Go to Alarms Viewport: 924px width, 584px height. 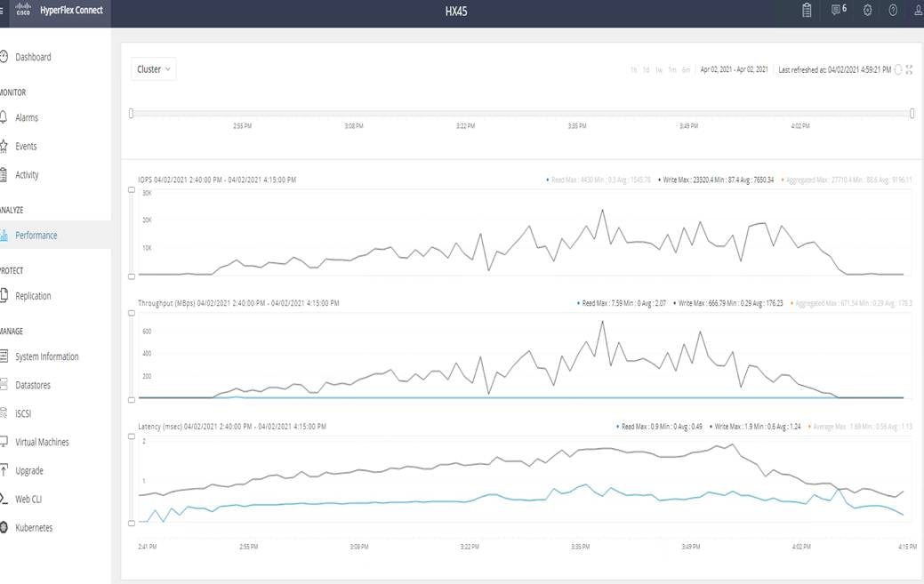(27, 117)
